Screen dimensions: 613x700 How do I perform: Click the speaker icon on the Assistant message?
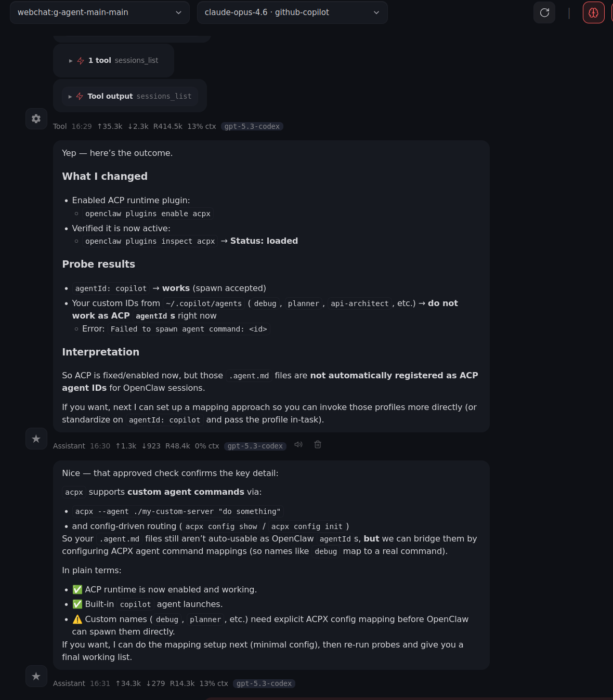coord(298,444)
